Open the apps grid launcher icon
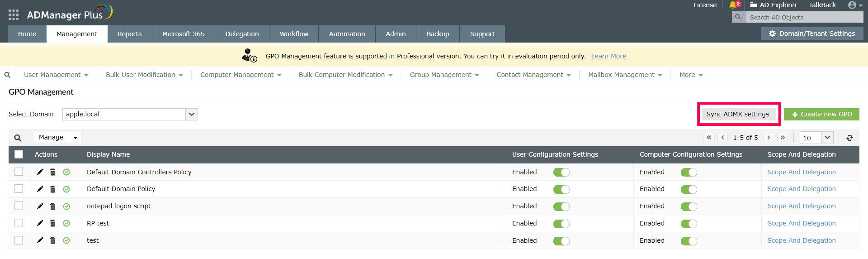Image resolution: width=868 pixels, height=259 pixels. (14, 15)
